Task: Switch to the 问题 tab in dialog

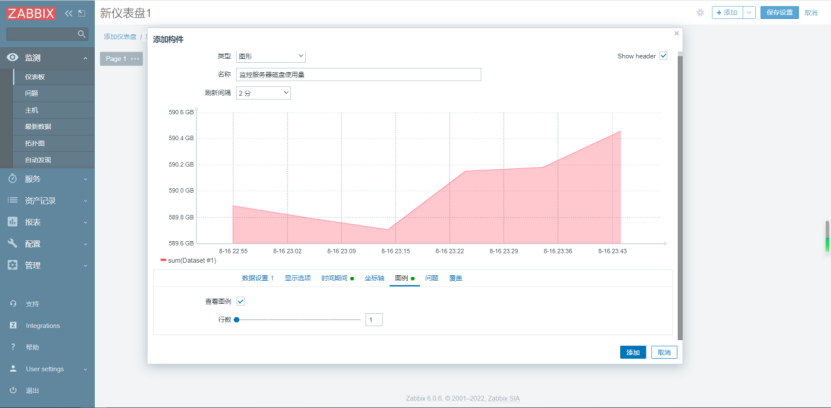Action: pos(431,278)
